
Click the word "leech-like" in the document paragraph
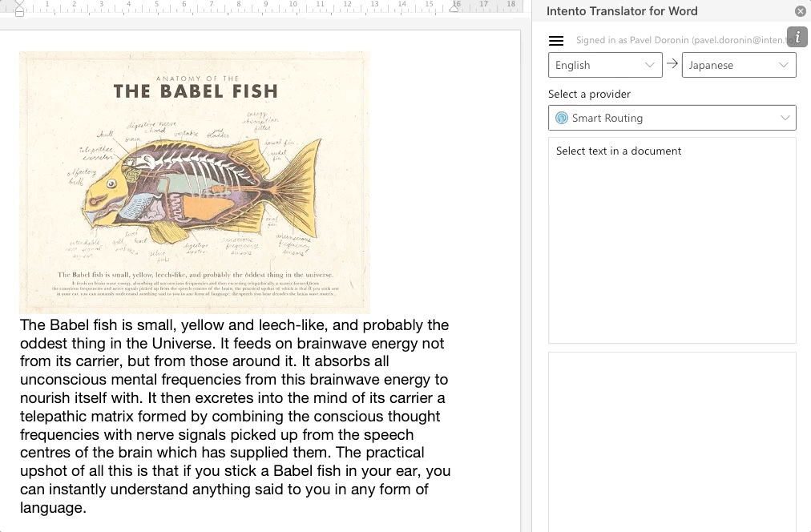pos(292,325)
